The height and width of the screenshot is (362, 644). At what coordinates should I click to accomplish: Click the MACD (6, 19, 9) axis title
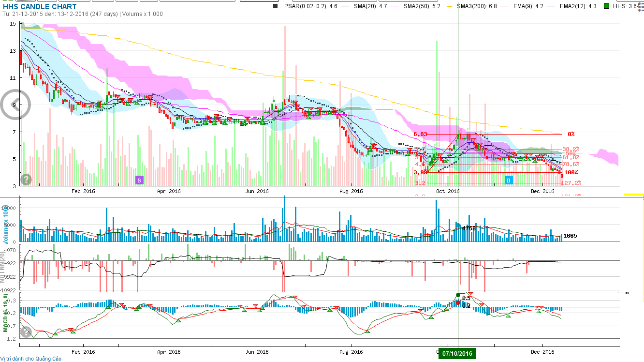6,313
